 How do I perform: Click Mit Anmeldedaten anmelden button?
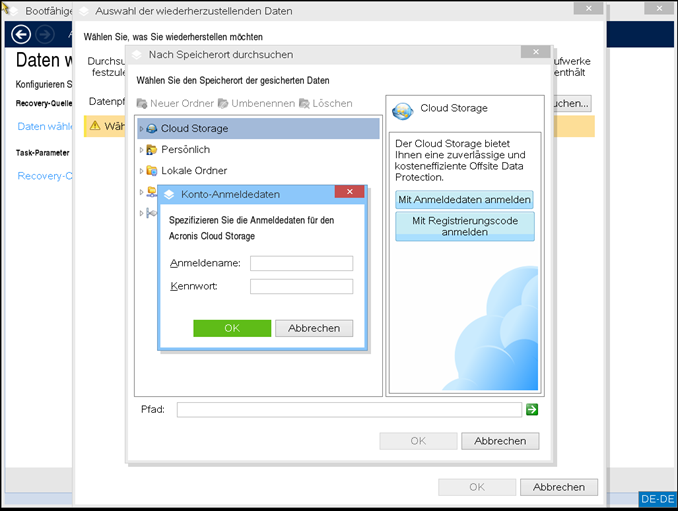[x=464, y=200]
